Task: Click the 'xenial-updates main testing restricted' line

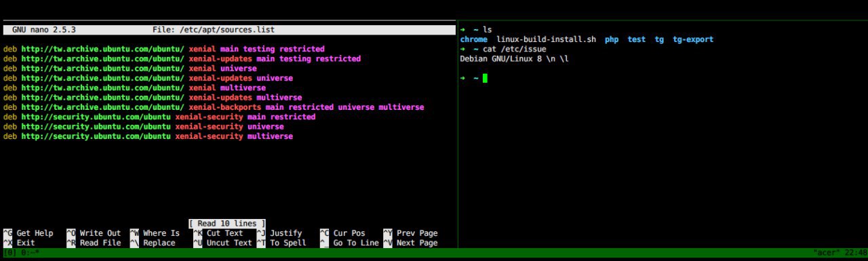Action: [x=182, y=59]
